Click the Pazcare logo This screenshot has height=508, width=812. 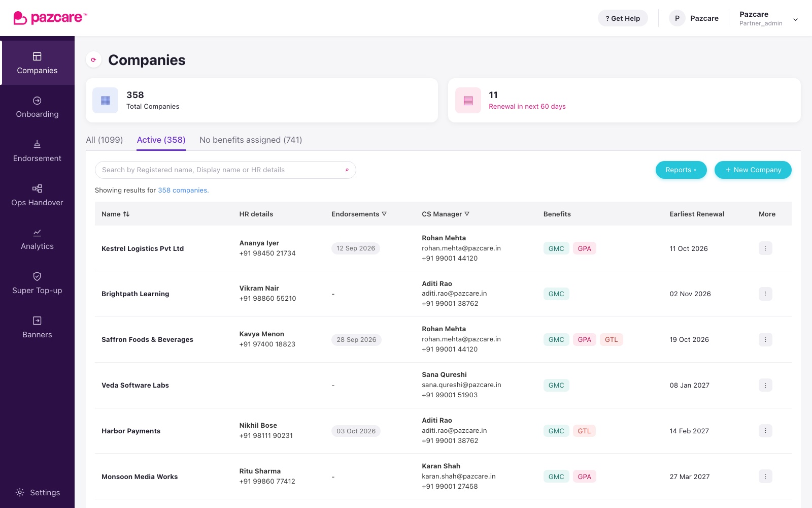click(50, 18)
